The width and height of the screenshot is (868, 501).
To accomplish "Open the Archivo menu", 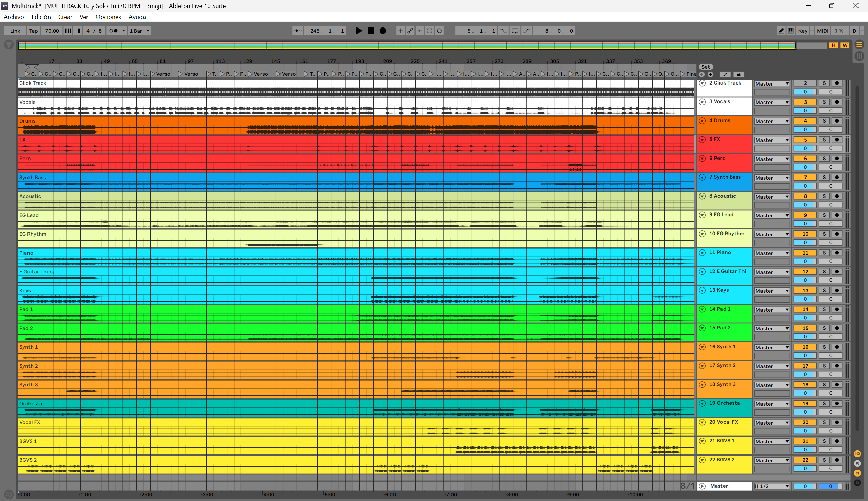I will pos(14,17).
